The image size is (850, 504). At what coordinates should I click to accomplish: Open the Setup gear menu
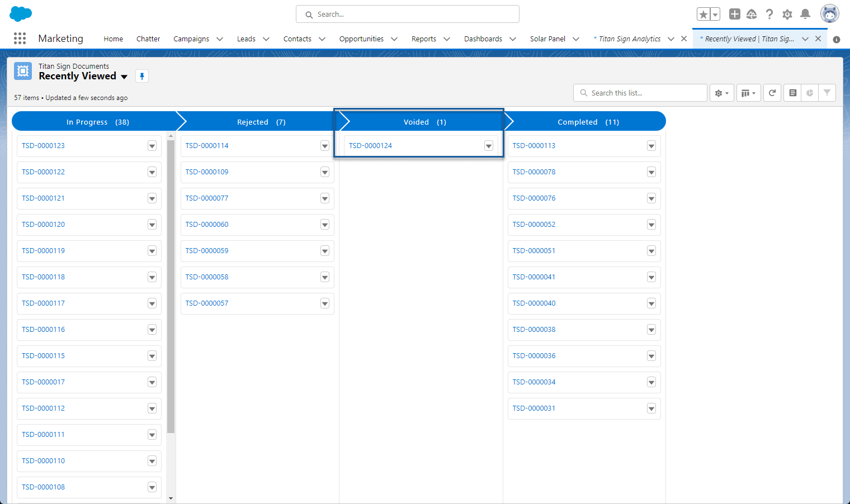pyautogui.click(x=787, y=15)
